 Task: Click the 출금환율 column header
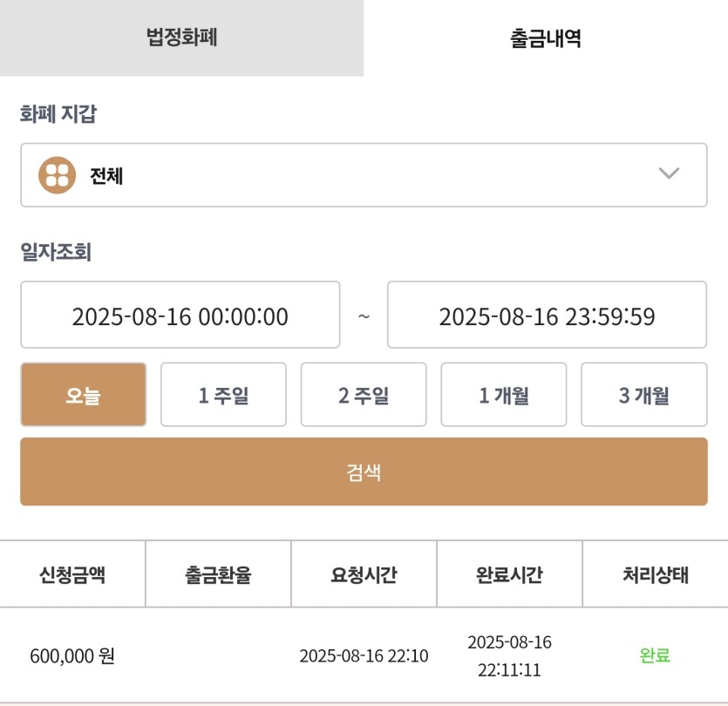pos(218,574)
